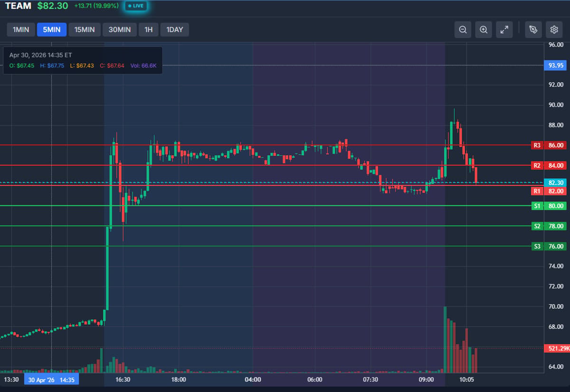
Task: Click the 16:30 time axis label
Action: point(123,380)
